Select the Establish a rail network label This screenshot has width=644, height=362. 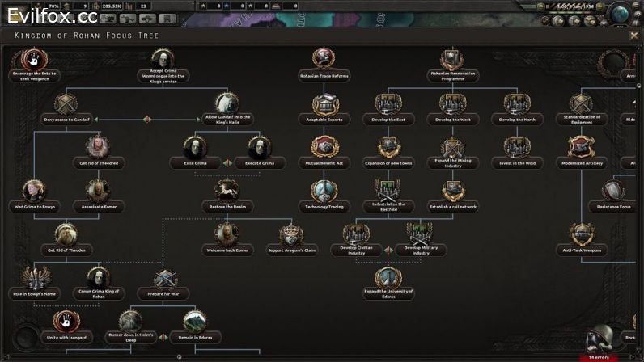tap(453, 207)
